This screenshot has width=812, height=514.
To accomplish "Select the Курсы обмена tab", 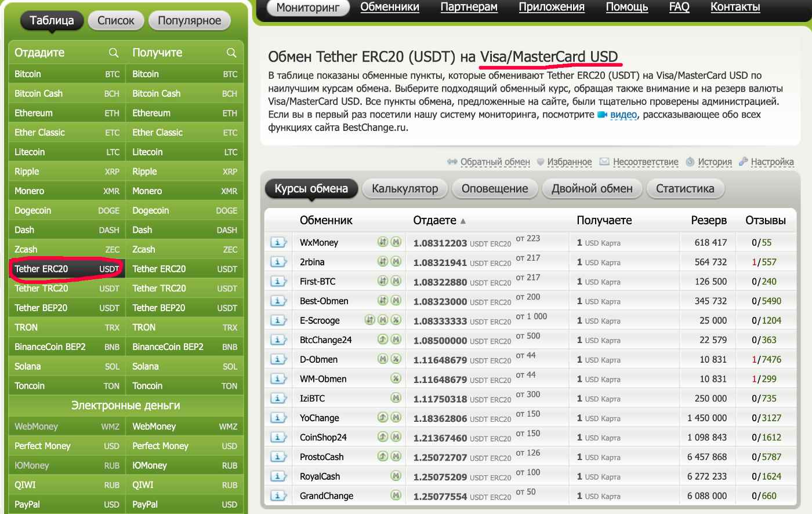I will pos(311,188).
